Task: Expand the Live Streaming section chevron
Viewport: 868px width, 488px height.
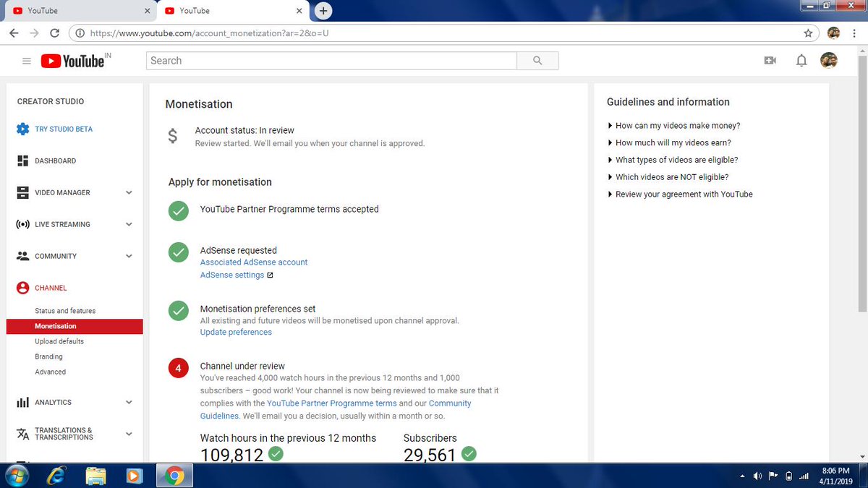Action: (x=129, y=225)
